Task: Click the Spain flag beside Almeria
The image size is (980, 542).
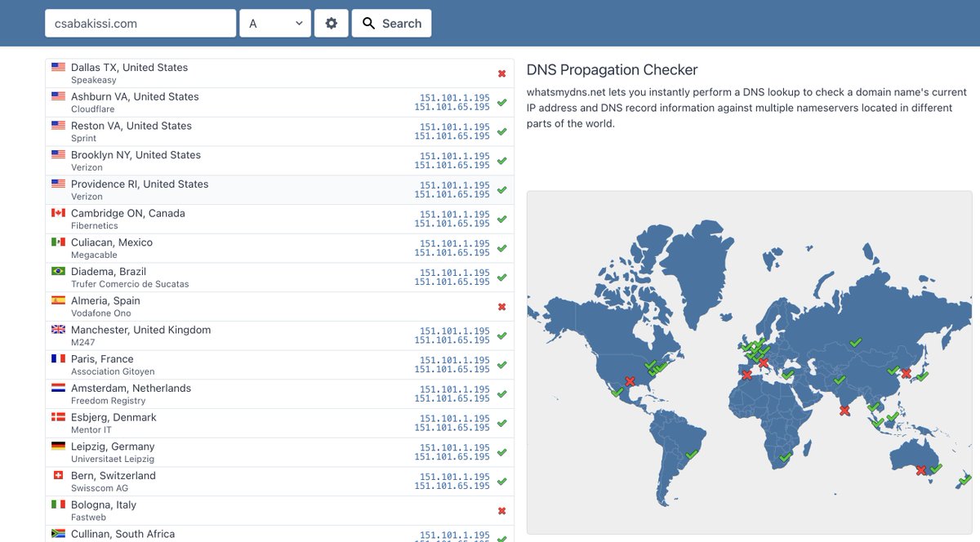Action: (x=58, y=300)
